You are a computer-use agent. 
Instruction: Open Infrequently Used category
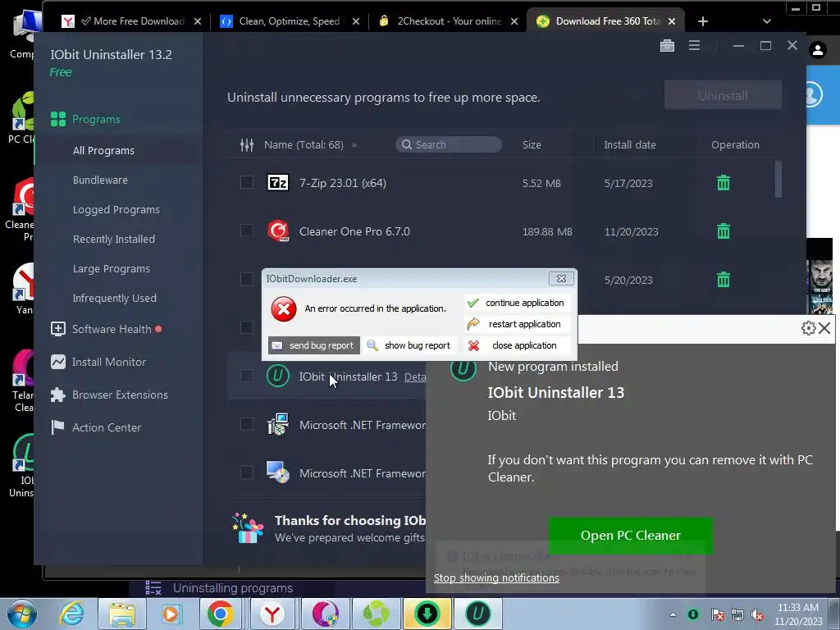point(114,298)
